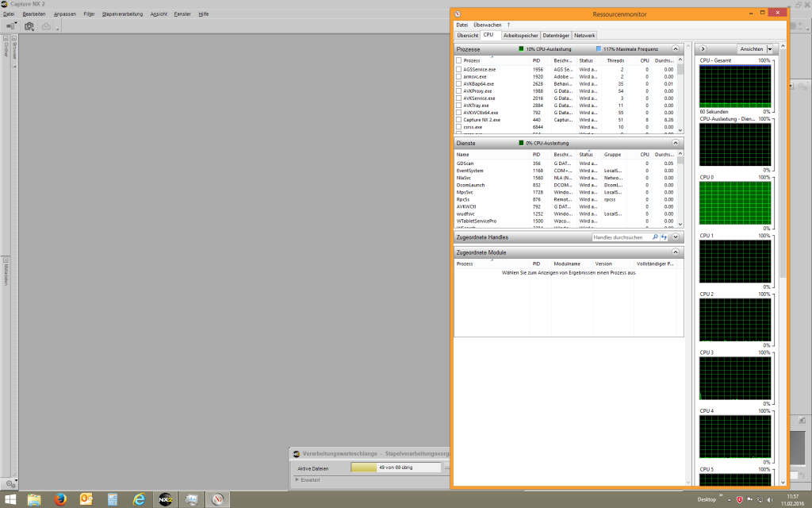The width and height of the screenshot is (812, 508).
Task: Collapse the Prozesse section
Action: tap(676, 48)
